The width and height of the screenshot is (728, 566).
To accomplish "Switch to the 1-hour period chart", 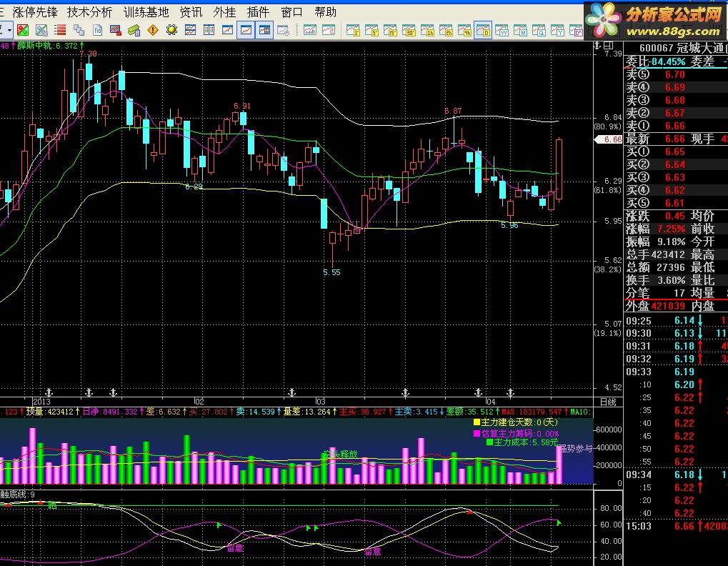I will click(428, 31).
